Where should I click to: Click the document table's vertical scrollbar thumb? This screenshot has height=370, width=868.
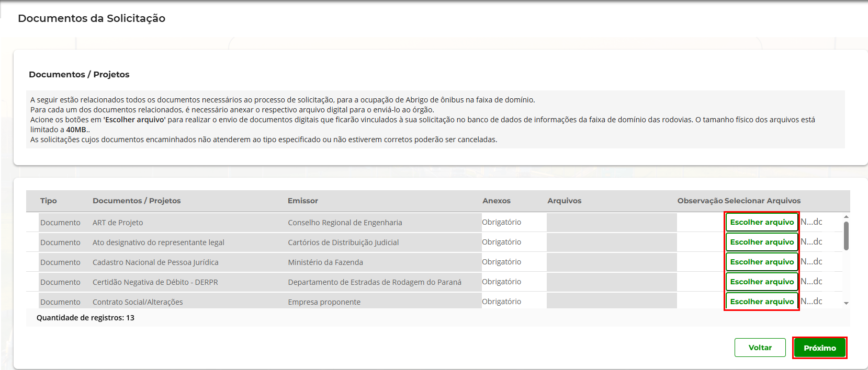pyautogui.click(x=846, y=236)
